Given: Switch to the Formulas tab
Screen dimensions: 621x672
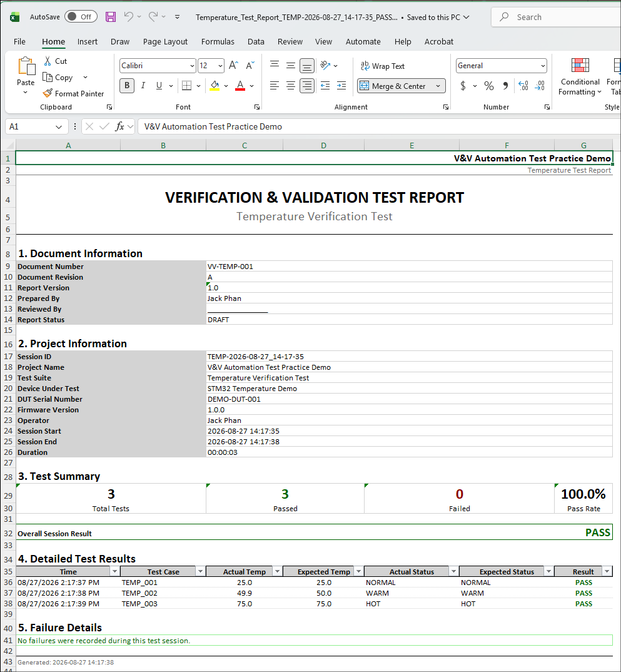Looking at the screenshot, I should [x=218, y=41].
